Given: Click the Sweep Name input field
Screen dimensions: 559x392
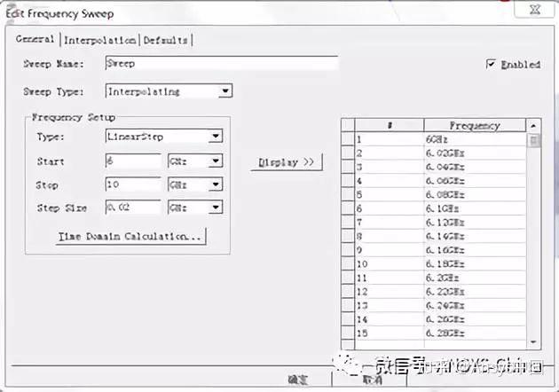Looking at the screenshot, I should pyautogui.click(x=222, y=64).
